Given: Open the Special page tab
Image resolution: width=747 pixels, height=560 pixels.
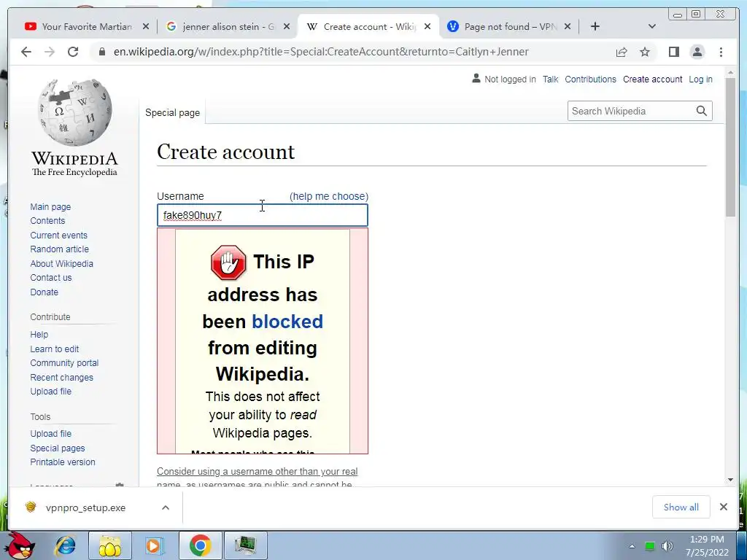Looking at the screenshot, I should [172, 113].
